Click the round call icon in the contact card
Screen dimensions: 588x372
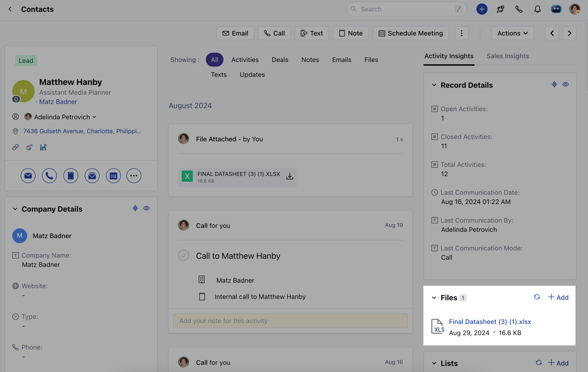[49, 176]
